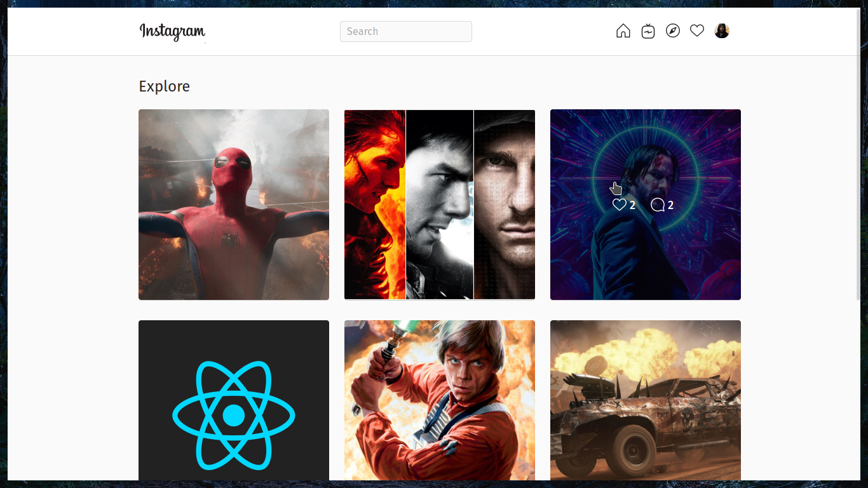Image resolution: width=868 pixels, height=488 pixels.
Task: Open the React atom logo post
Action: (x=234, y=400)
